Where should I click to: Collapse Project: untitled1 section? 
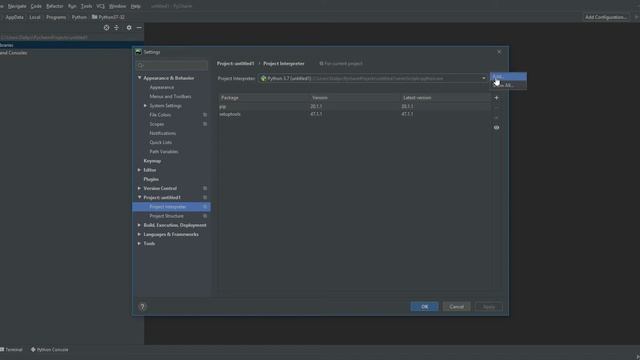point(140,198)
